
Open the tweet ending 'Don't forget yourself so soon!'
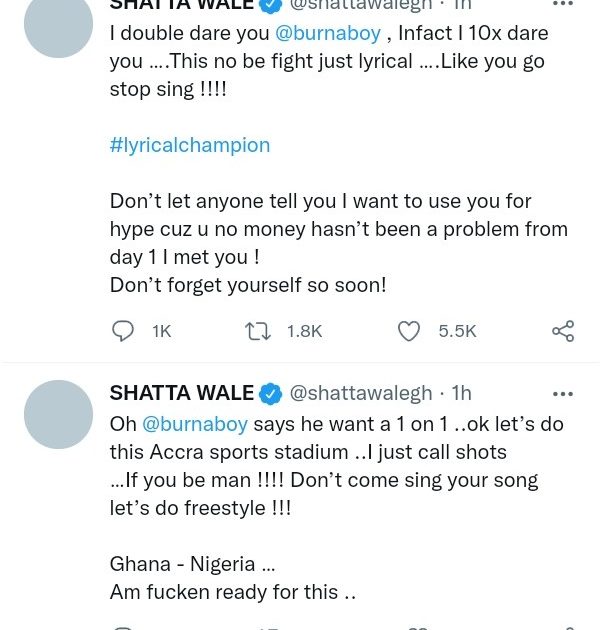coord(248,285)
